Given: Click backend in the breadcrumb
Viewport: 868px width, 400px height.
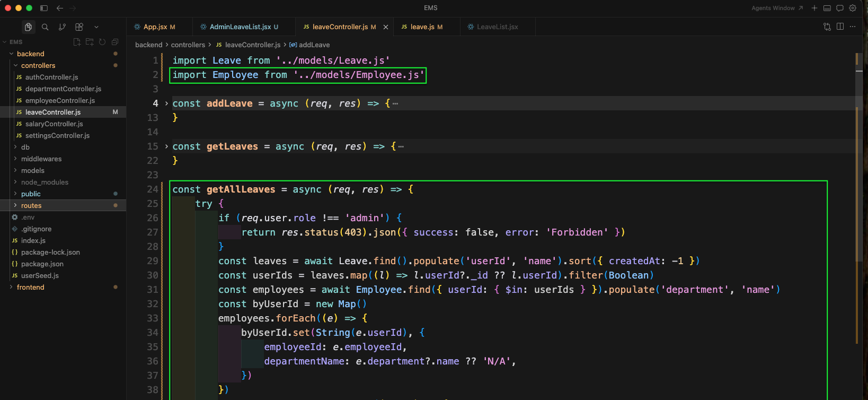Looking at the screenshot, I should click(x=148, y=45).
